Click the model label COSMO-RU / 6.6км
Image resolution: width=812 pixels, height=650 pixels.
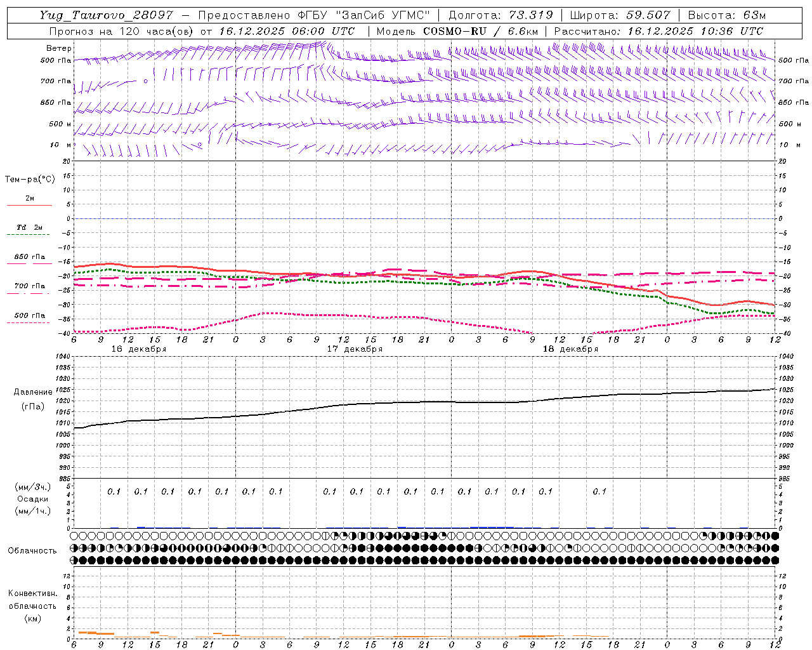[x=480, y=31]
